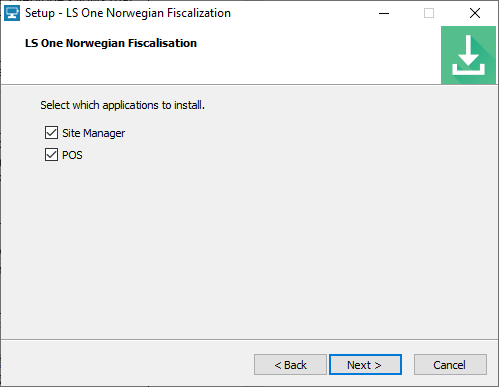
Task: Click the POS label text
Action: click(72, 155)
